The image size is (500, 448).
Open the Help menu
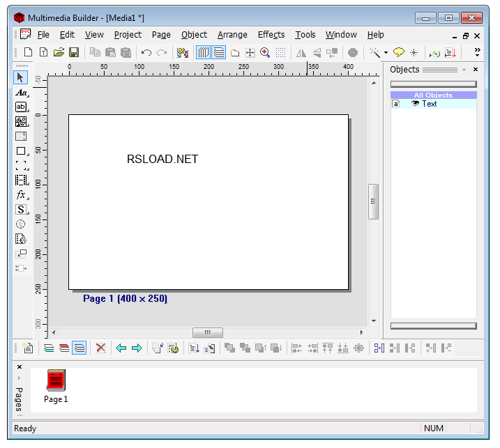[x=375, y=34]
